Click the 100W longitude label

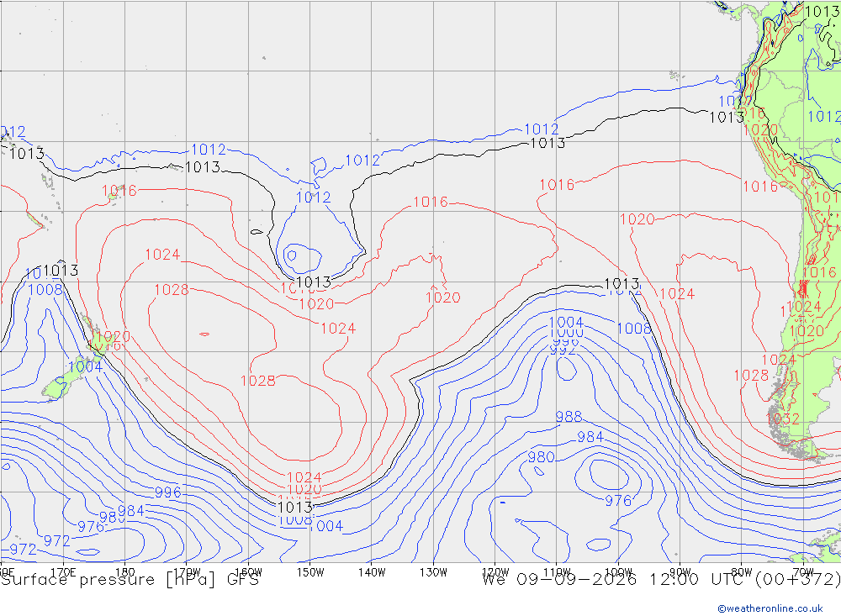point(618,572)
